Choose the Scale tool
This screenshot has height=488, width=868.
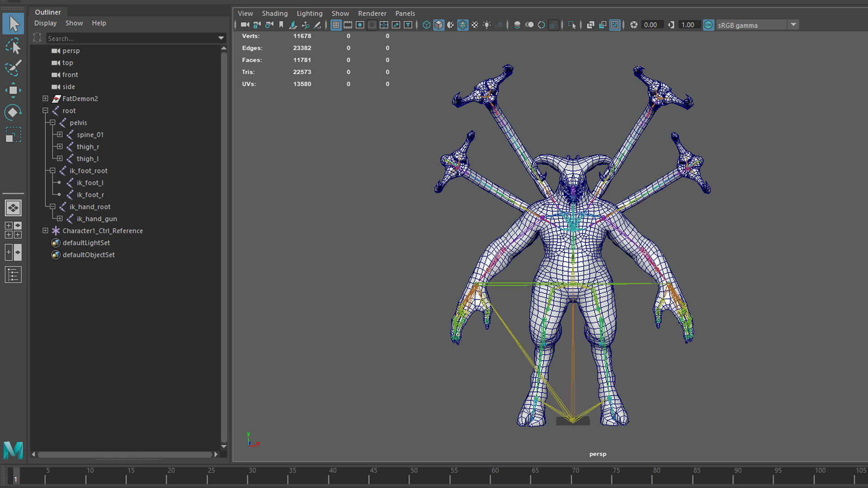point(13,135)
